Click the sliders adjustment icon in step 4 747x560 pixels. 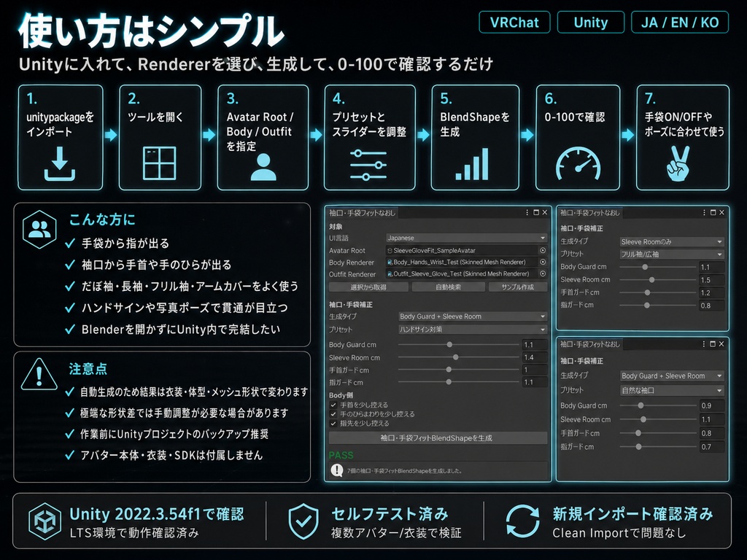tap(368, 165)
